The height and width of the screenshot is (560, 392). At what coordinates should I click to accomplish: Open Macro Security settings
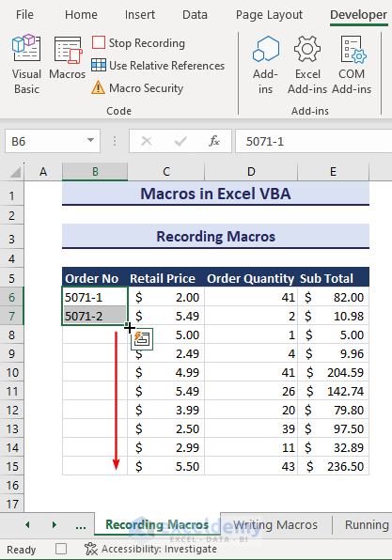pos(137,88)
